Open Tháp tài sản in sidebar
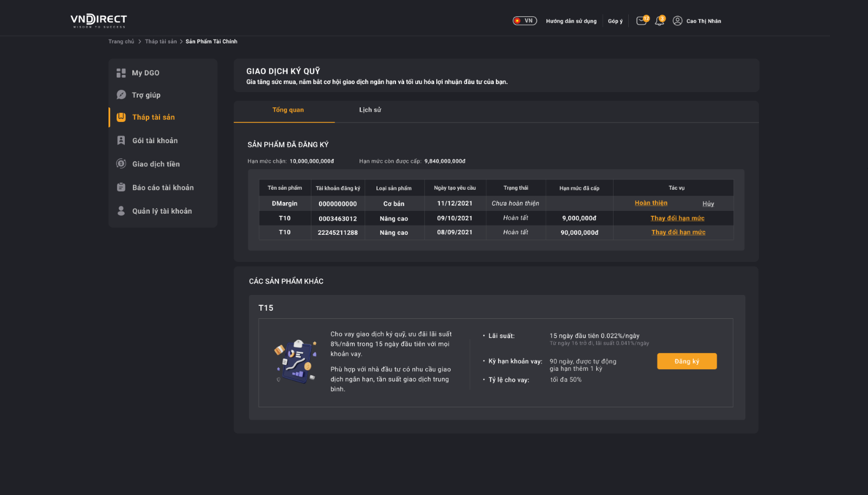Viewport: 868px width, 495px height. tap(154, 117)
